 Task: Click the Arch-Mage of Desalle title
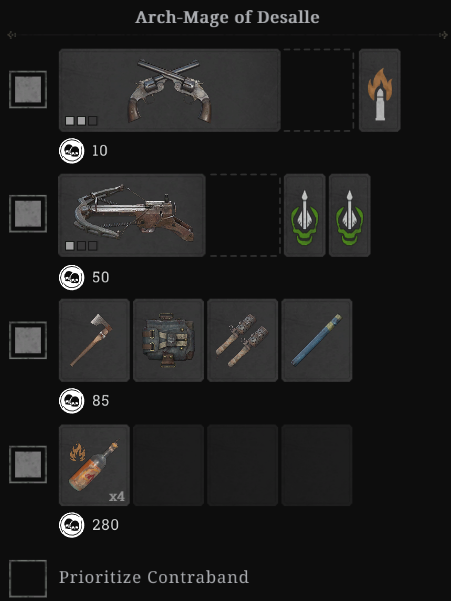point(227,17)
